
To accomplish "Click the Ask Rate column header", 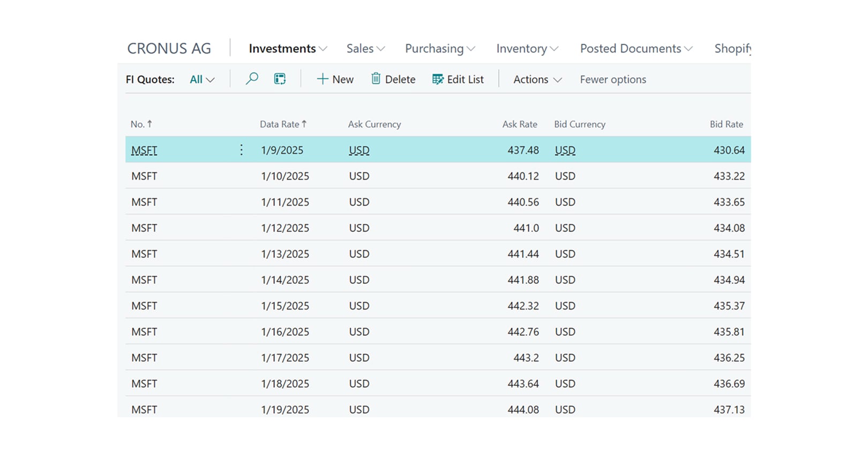I will (x=520, y=124).
